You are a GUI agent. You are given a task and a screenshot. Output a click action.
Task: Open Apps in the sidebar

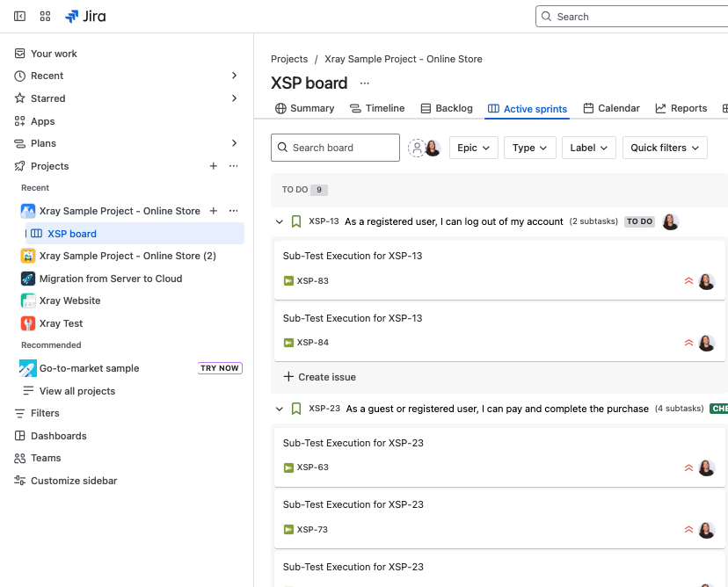coord(43,121)
